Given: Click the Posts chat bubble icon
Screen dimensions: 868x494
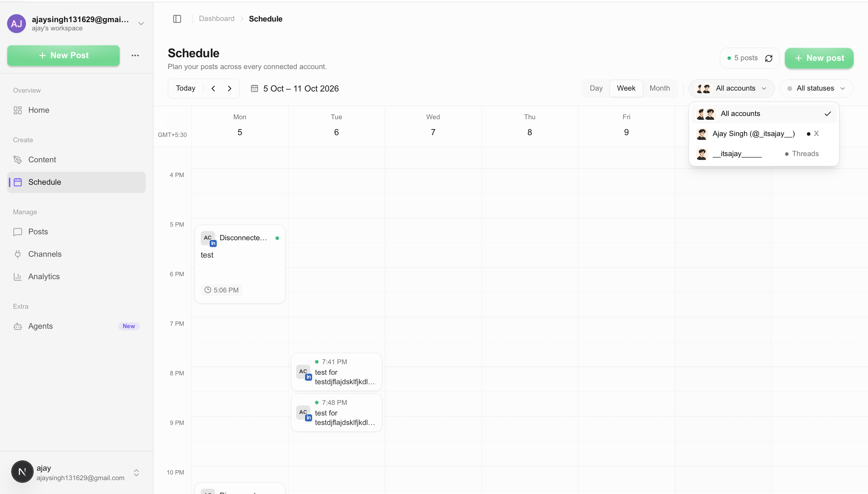Looking at the screenshot, I should 18,232.
